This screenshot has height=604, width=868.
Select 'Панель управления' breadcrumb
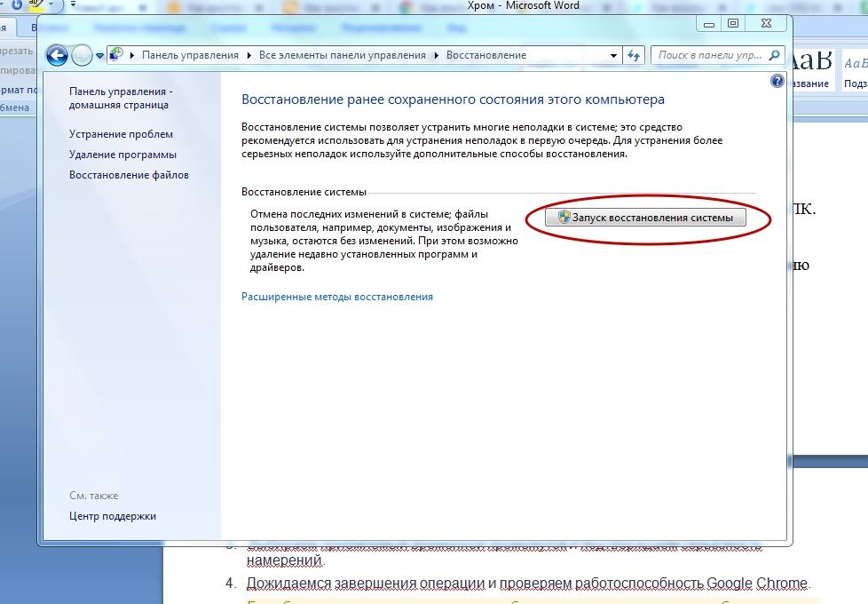tap(190, 55)
